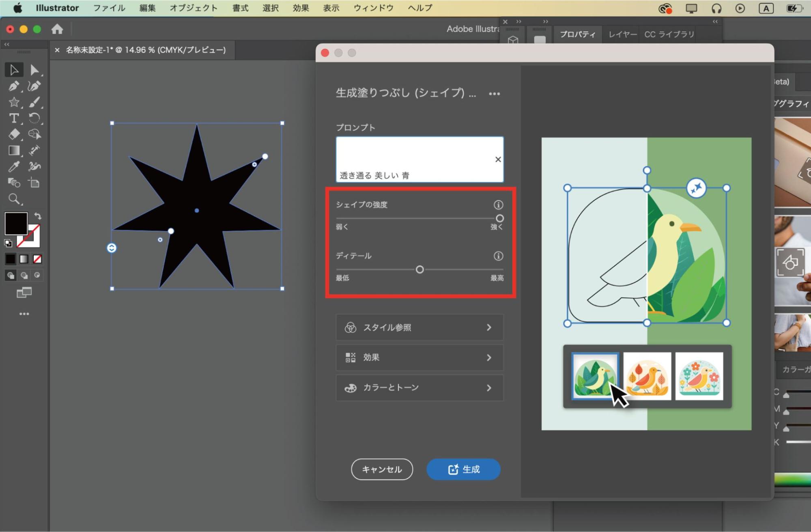Click the キャンセル button

click(382, 470)
